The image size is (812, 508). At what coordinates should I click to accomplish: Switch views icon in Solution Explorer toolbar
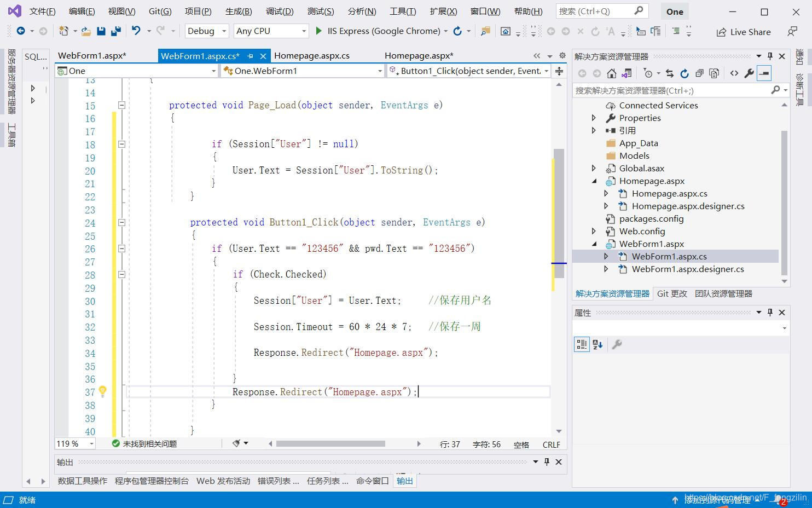(627, 73)
